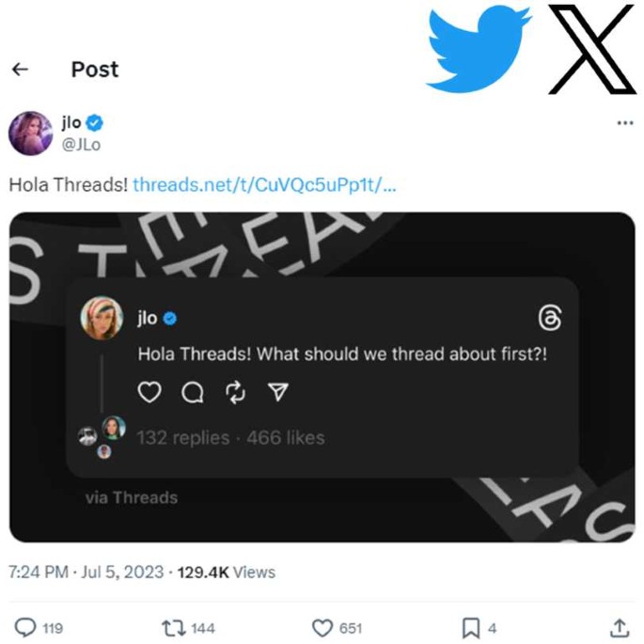Click the reply speech bubble icon
Image resolution: width=644 pixels, height=644 pixels.
24,627
